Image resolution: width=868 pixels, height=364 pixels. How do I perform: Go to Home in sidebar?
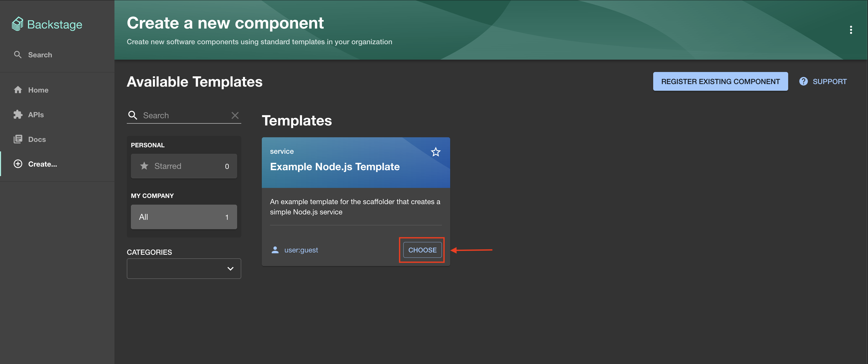click(38, 90)
